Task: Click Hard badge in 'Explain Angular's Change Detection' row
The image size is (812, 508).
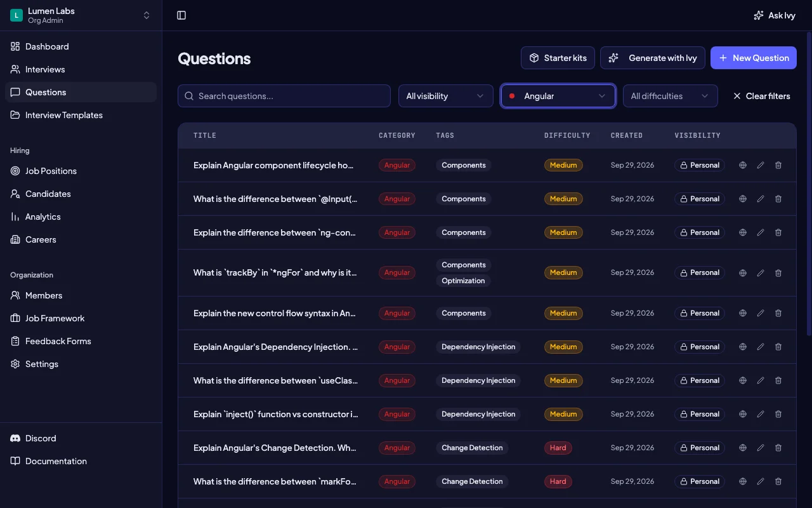Action: (558, 448)
